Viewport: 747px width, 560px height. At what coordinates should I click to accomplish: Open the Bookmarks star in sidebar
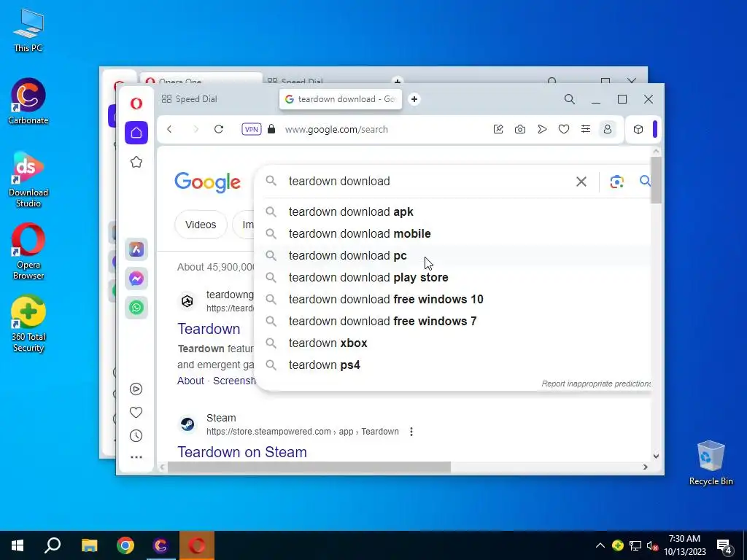tap(136, 162)
